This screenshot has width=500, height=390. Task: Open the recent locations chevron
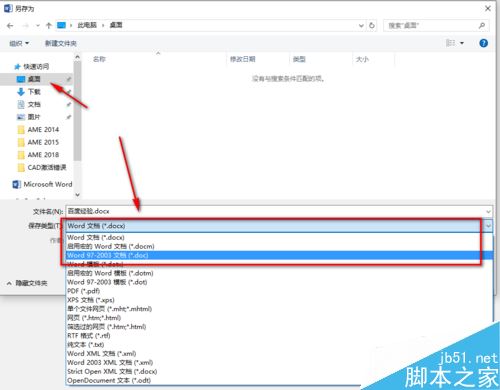(38, 25)
